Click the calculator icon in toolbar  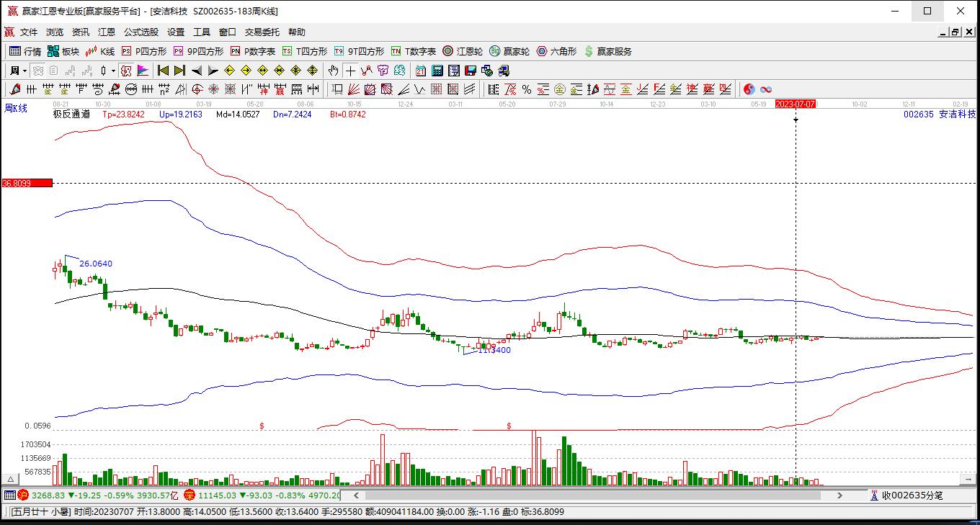pos(437,71)
